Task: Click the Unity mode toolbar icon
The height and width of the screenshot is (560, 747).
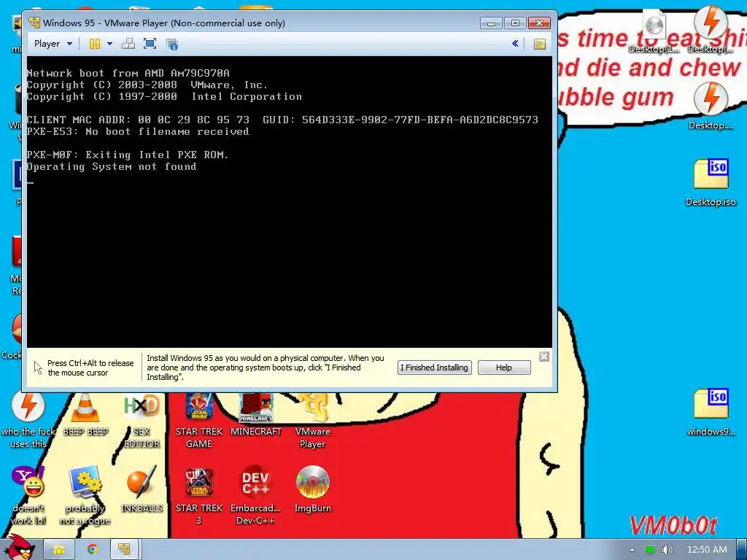Action: pyautogui.click(x=172, y=44)
